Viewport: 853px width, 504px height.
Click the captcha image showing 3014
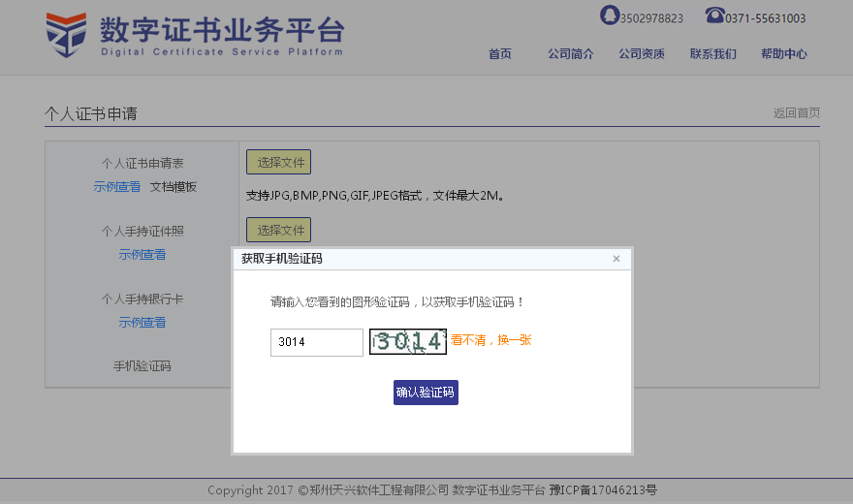(x=408, y=341)
